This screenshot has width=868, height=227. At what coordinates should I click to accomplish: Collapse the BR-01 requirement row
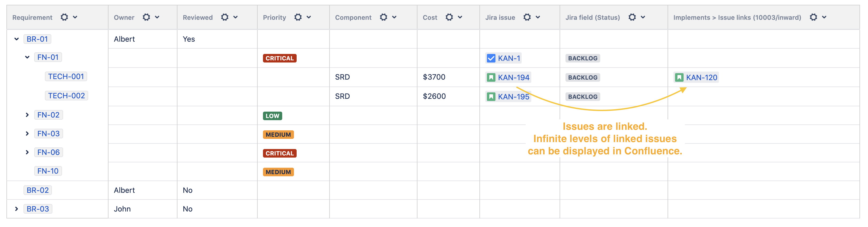click(17, 39)
